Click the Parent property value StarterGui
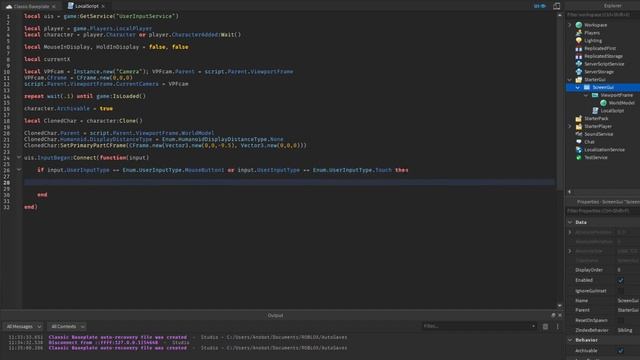Viewport: 640px width, 360px height. coord(628,310)
